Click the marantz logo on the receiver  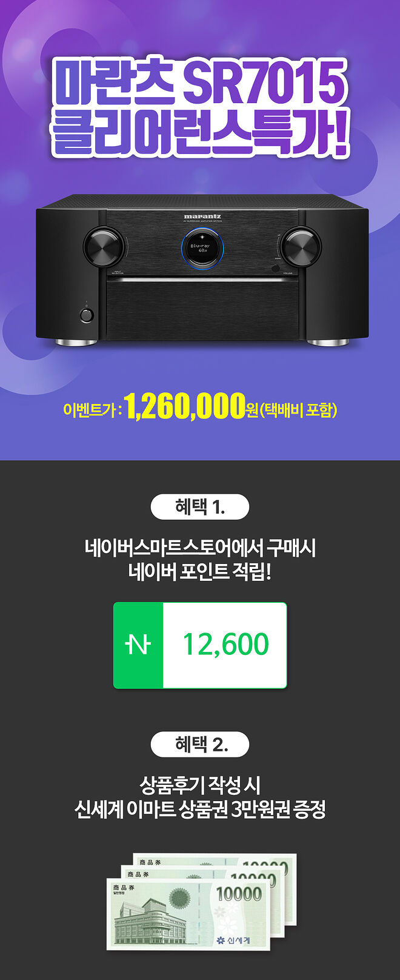pos(202,216)
